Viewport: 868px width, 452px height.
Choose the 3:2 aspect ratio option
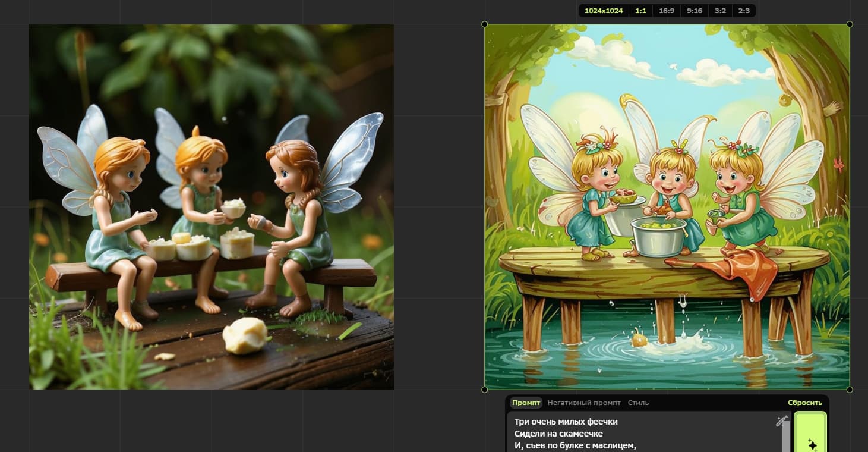click(719, 11)
